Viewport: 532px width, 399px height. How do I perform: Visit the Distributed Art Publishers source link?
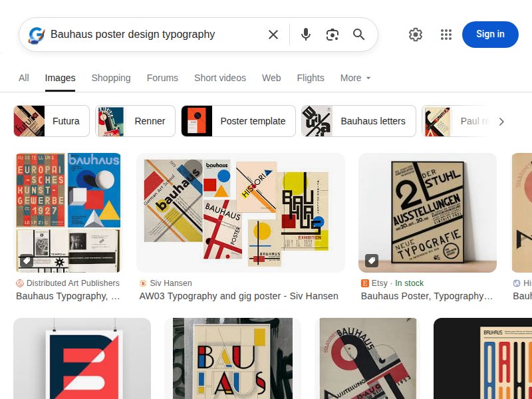click(73, 283)
